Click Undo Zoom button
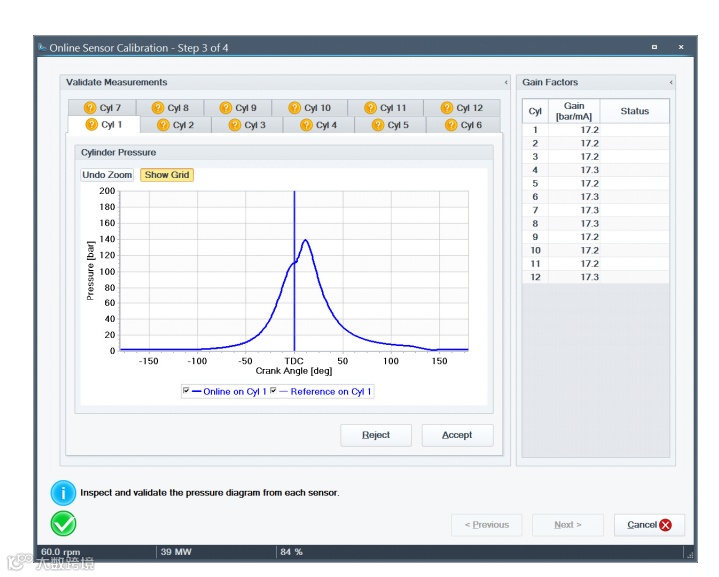This screenshot has height=577, width=719. pyautogui.click(x=107, y=175)
